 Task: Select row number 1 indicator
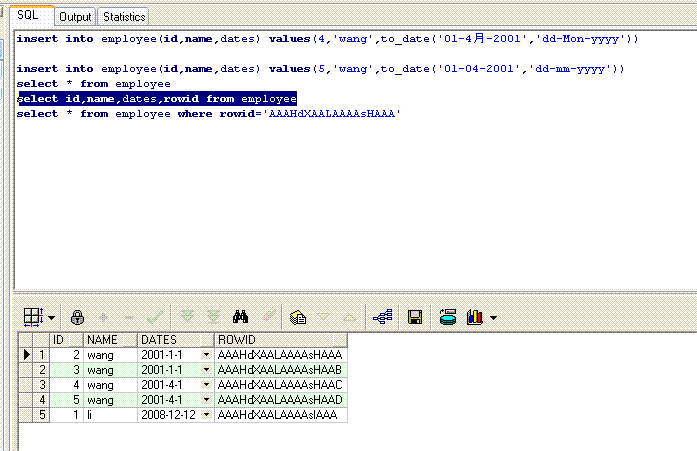coord(41,355)
